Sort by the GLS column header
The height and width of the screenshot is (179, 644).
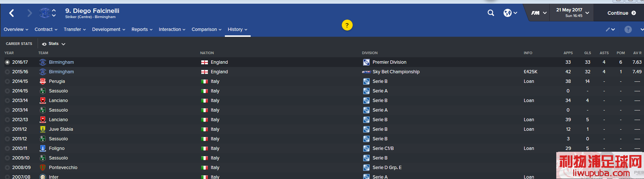[x=588, y=53]
